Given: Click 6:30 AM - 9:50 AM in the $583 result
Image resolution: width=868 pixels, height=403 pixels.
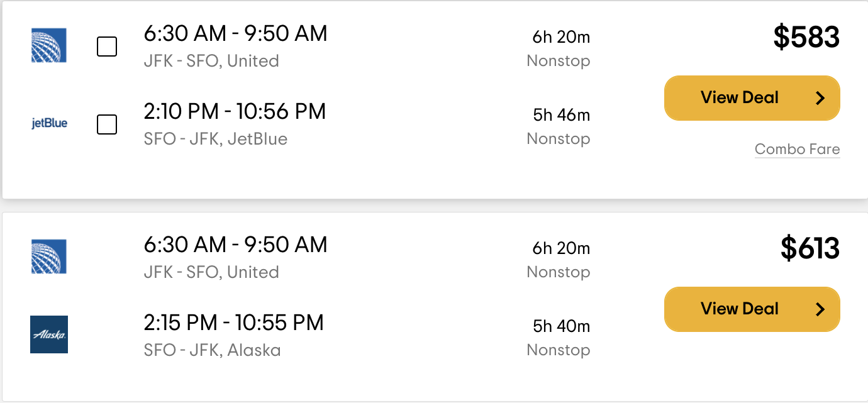Looking at the screenshot, I should pyautogui.click(x=236, y=34).
